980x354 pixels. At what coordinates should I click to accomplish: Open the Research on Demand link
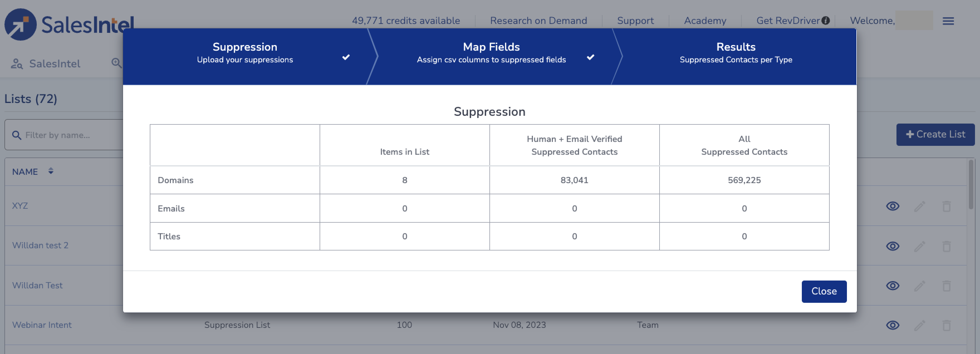click(538, 21)
